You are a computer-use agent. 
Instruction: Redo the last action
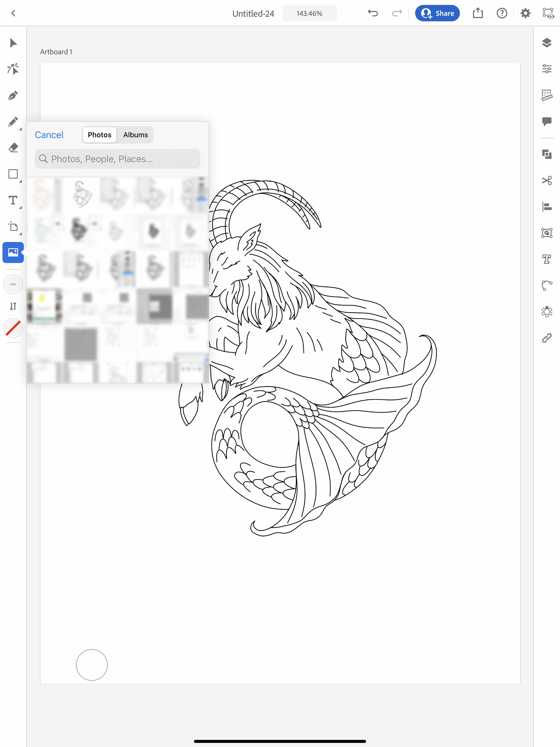[x=397, y=13]
